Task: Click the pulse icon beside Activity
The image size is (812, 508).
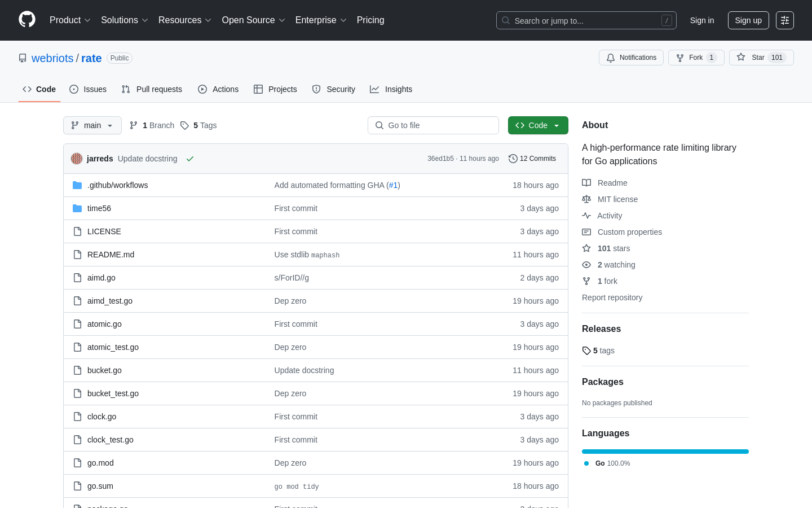Action: (586, 216)
